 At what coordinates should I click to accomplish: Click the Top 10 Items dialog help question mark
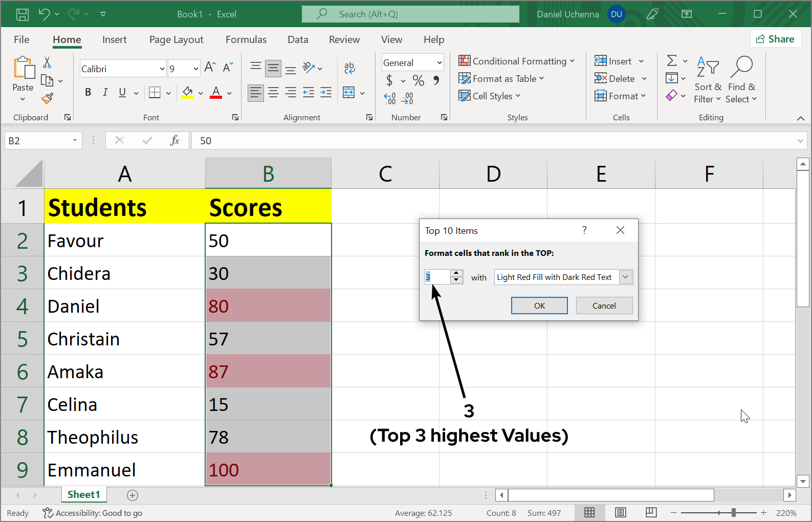pos(584,230)
